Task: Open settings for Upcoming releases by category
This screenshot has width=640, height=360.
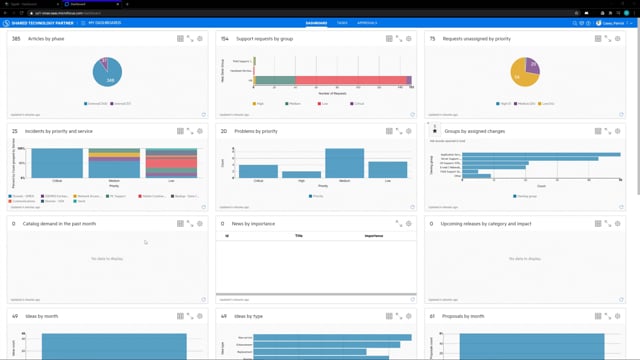Action: [x=618, y=224]
